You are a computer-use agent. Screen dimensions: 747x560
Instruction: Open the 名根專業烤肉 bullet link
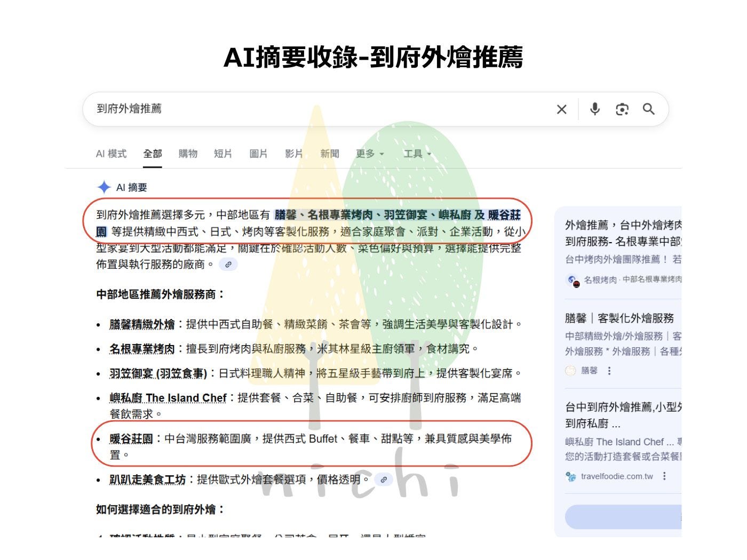point(142,349)
